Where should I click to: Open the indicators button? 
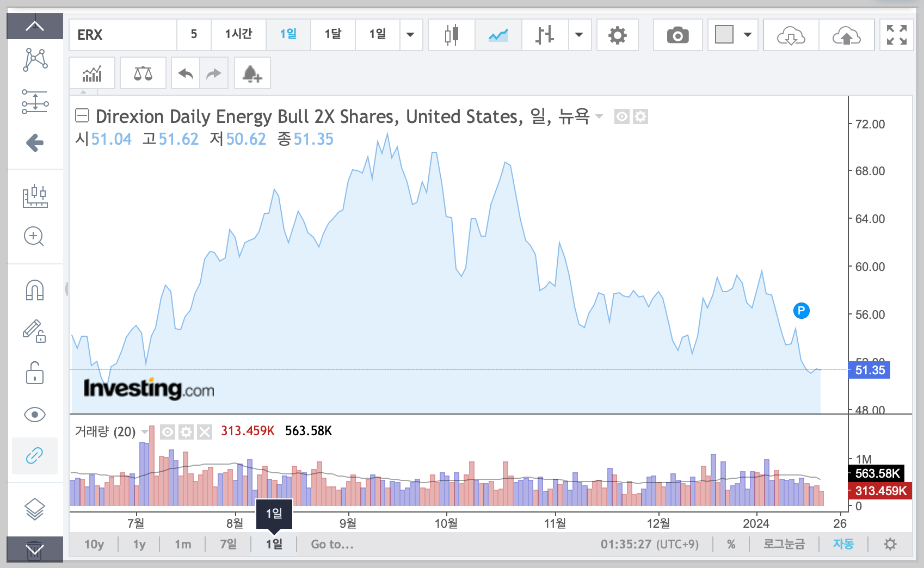pos(93,73)
